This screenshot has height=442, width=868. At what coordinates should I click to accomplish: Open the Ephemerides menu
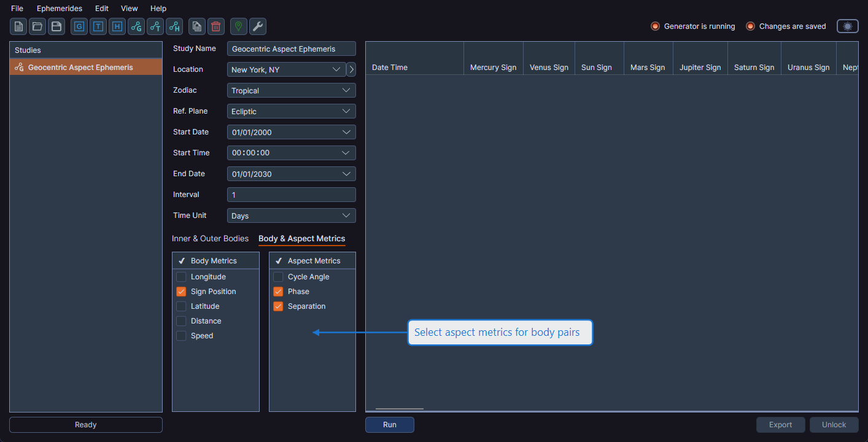click(59, 8)
